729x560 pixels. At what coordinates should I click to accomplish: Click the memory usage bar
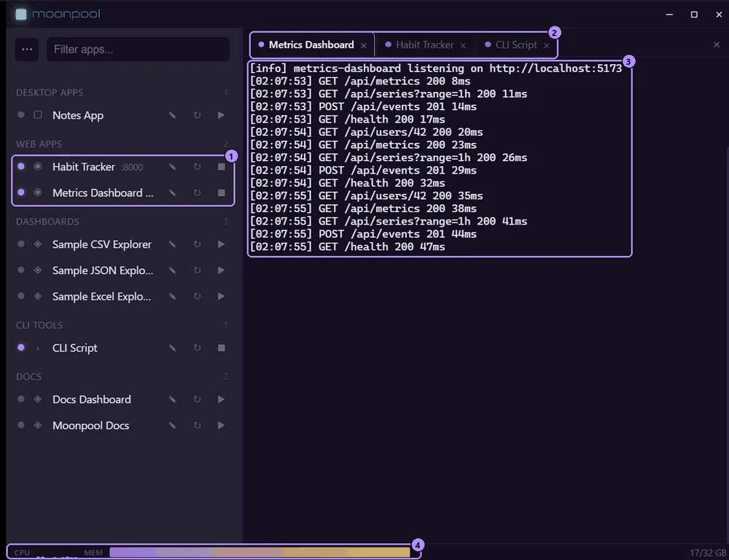tap(260, 553)
